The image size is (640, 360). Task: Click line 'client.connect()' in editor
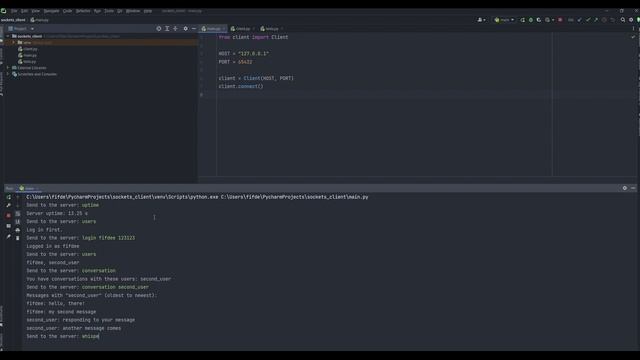(x=241, y=86)
